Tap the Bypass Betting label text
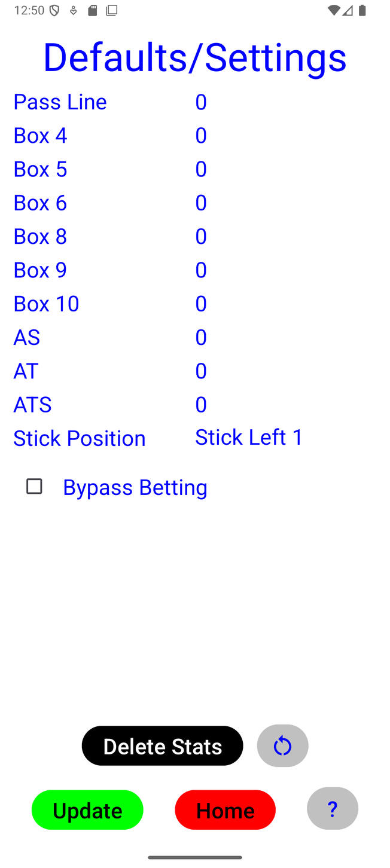The image size is (390, 868). [x=135, y=488]
